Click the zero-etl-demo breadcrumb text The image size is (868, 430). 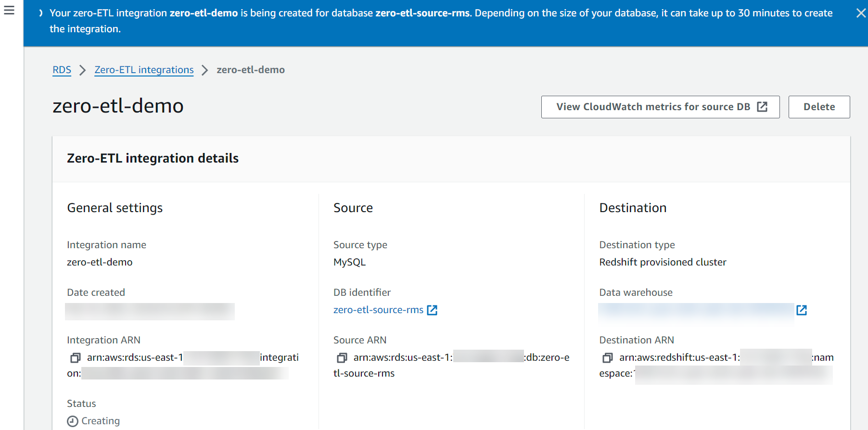tap(251, 70)
